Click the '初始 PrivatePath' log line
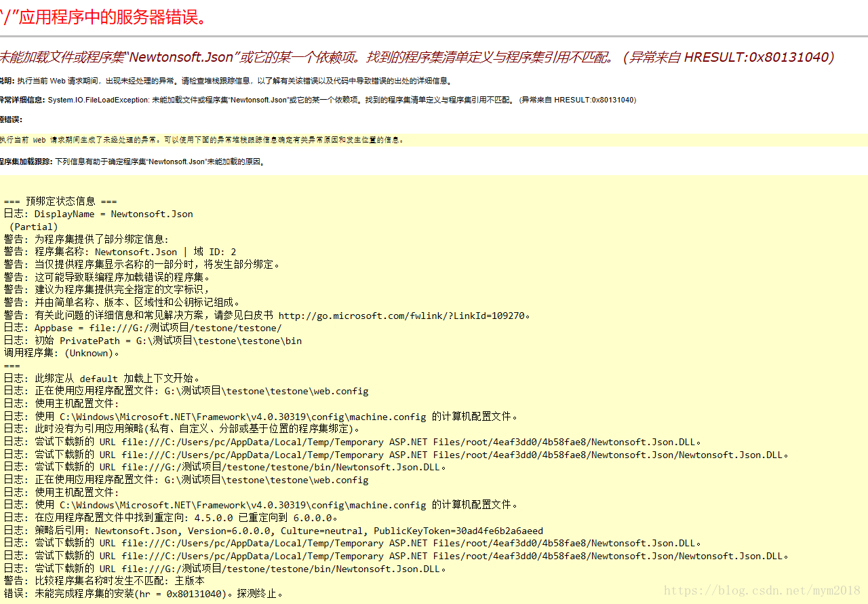 (x=153, y=341)
